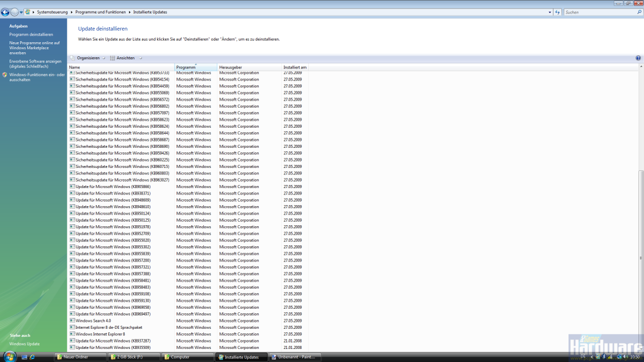Expand the Ansichten dropdown arrow
The image size is (644, 362).
tap(141, 58)
